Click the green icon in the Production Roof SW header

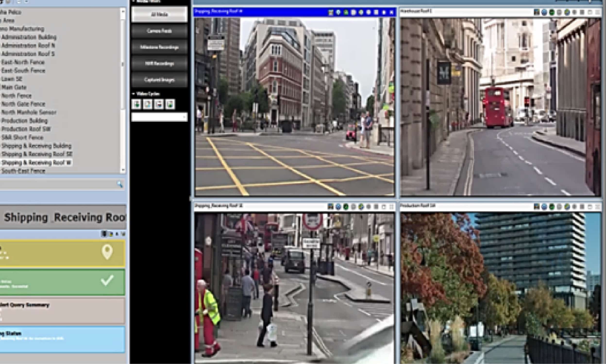click(552, 207)
